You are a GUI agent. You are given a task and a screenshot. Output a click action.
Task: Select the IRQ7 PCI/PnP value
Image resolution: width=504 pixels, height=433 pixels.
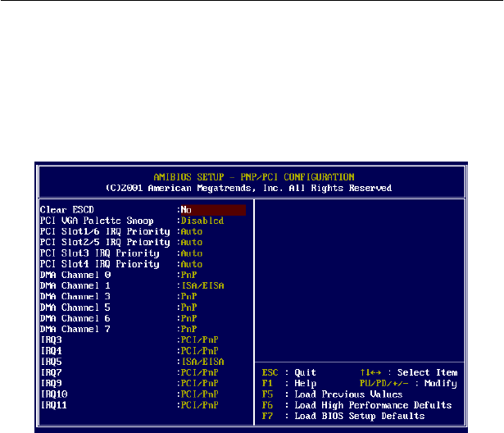point(200,372)
